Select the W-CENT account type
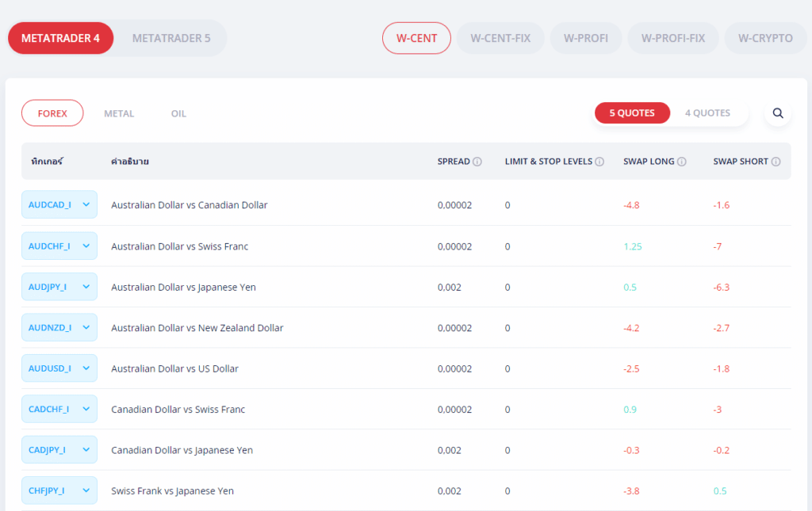This screenshot has height=511, width=812. (x=416, y=38)
